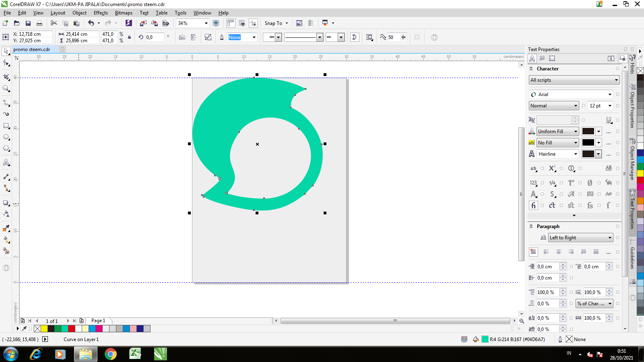The image size is (644, 362).
Task: Open the Tools menu
Action: coord(180,13)
